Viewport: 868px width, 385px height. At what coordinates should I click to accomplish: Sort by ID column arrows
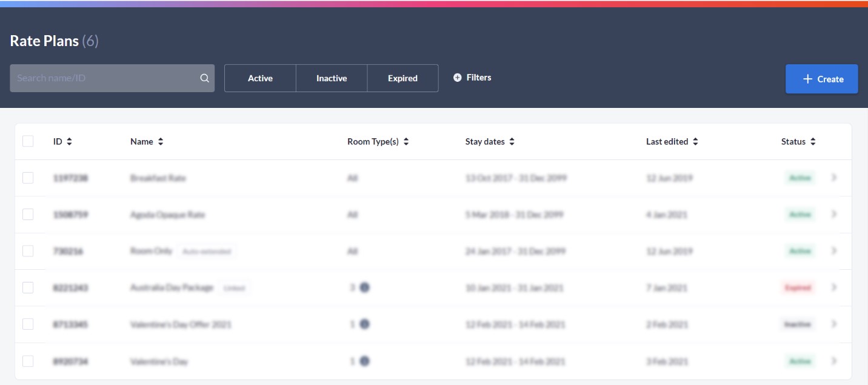[x=69, y=142]
